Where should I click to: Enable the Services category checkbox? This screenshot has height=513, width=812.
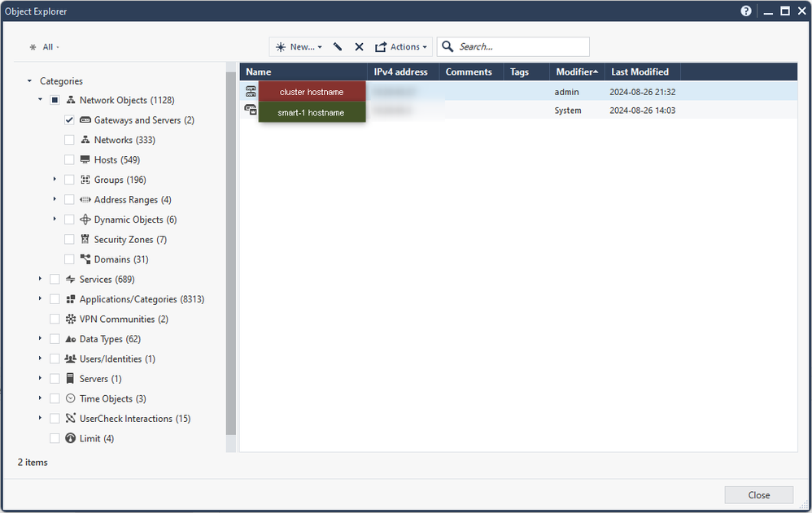tap(54, 279)
